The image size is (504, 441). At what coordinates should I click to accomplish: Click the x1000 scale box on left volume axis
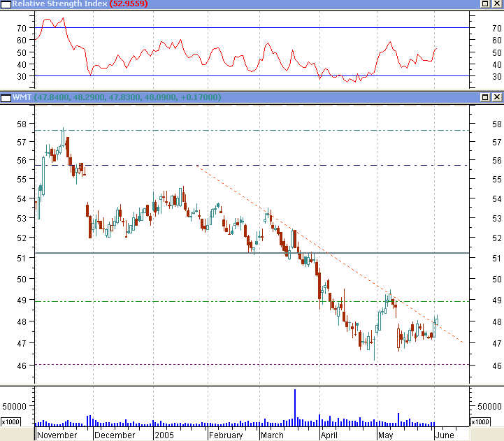pyautogui.click(x=10, y=421)
